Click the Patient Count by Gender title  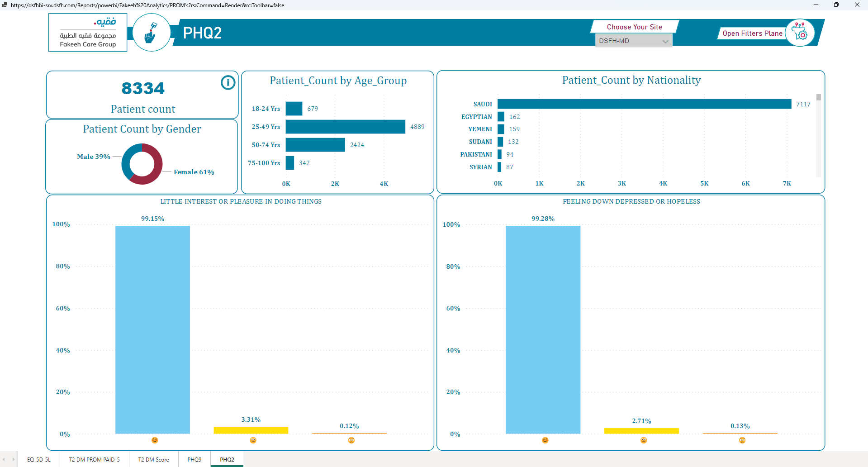coord(142,129)
